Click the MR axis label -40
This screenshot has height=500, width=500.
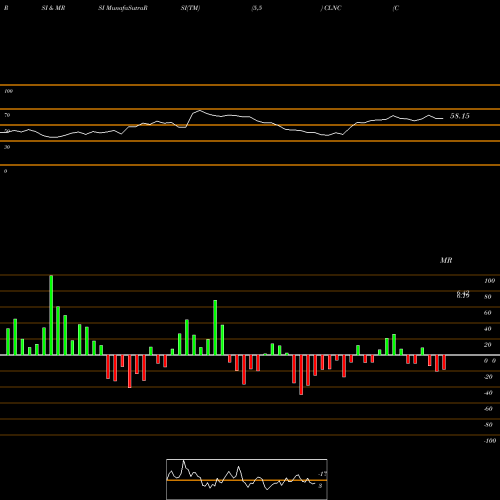pyautogui.click(x=488, y=393)
